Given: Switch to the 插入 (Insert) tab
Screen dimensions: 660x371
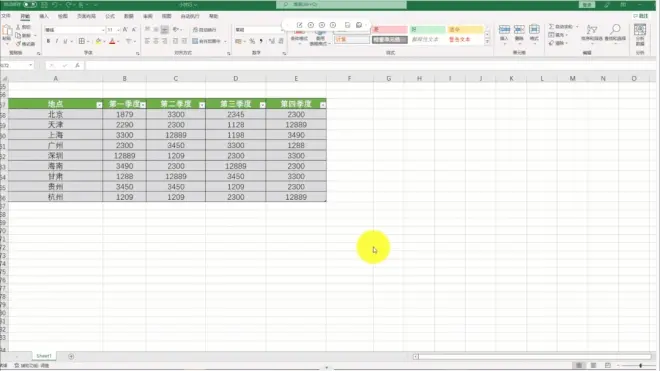Looking at the screenshot, I should pos(44,16).
